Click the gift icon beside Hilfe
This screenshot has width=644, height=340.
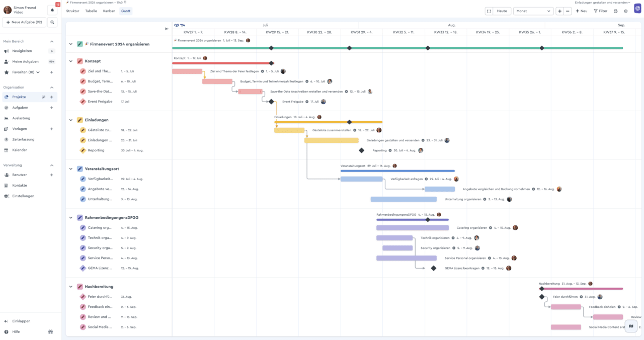click(x=50, y=332)
